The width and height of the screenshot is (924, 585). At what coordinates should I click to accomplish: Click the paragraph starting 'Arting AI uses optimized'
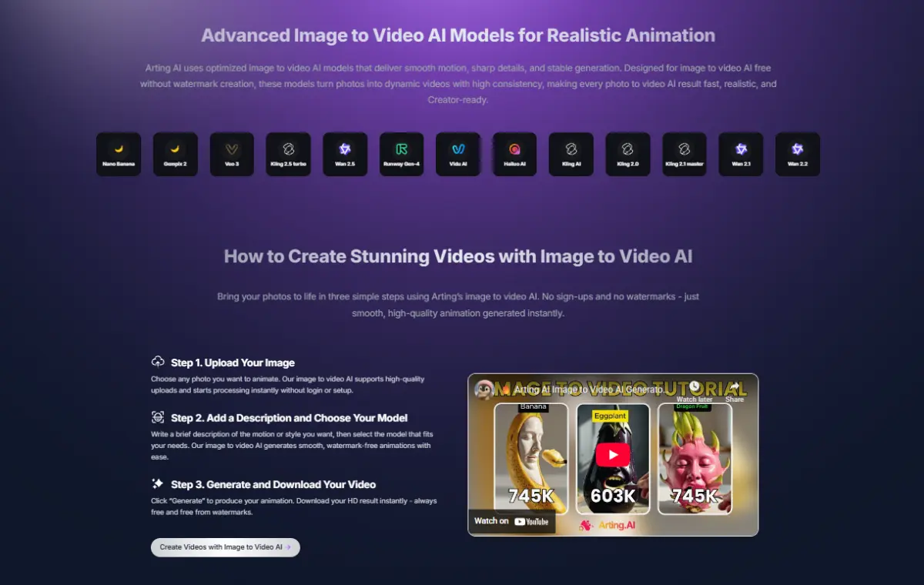click(458, 84)
